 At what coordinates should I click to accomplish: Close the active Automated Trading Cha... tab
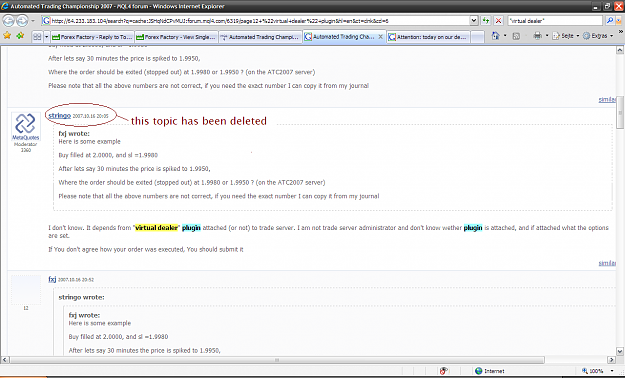click(380, 37)
